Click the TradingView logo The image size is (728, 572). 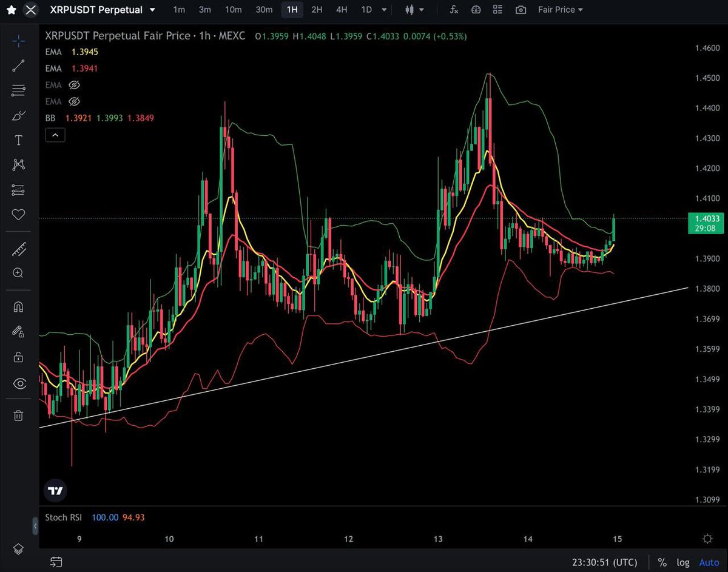click(55, 491)
